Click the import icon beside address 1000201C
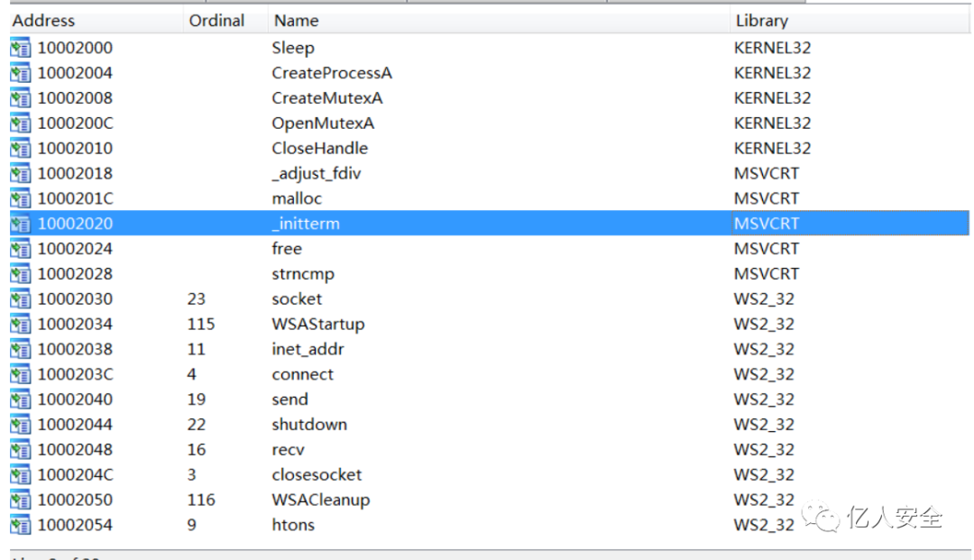 [x=20, y=198]
